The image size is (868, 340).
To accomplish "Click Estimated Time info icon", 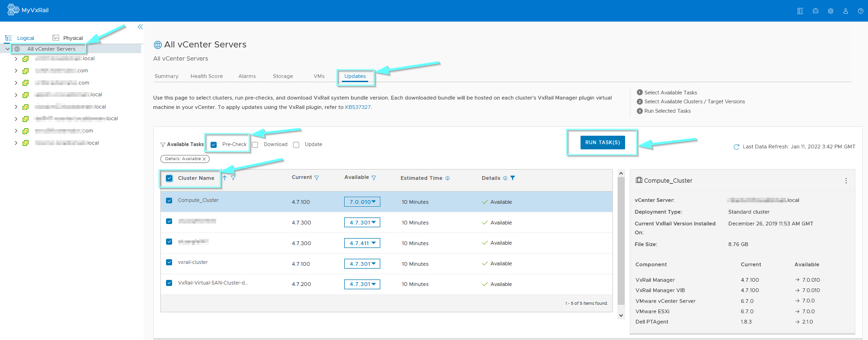I will pos(447,178).
